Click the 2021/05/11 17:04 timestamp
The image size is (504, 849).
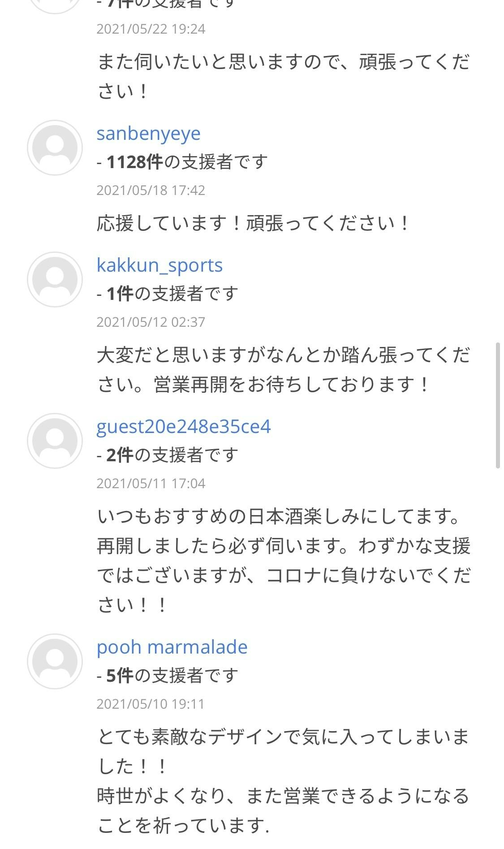tap(151, 484)
